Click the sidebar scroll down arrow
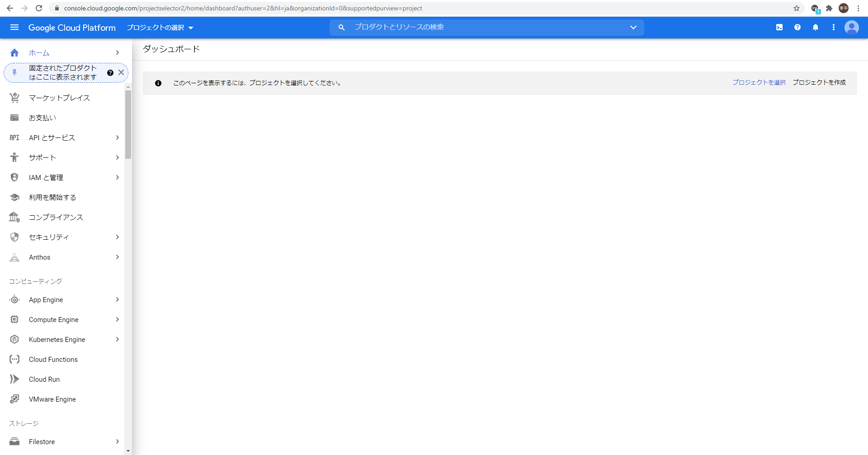The height and width of the screenshot is (455, 868). (128, 451)
